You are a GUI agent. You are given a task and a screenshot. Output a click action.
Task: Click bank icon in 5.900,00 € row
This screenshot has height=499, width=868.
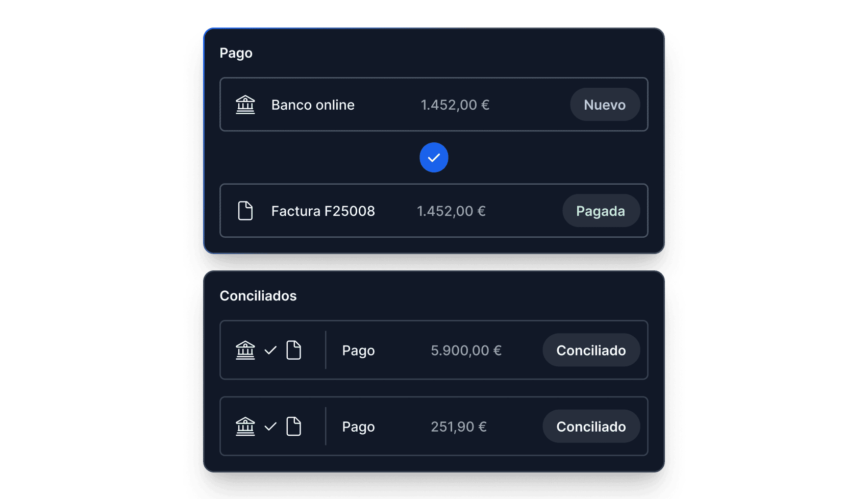click(x=245, y=350)
